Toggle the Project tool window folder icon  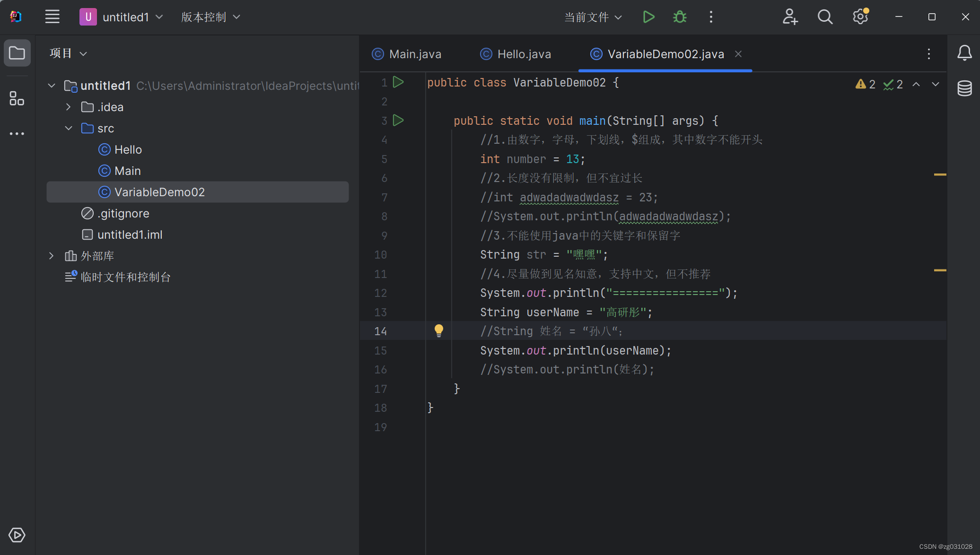coord(17,53)
